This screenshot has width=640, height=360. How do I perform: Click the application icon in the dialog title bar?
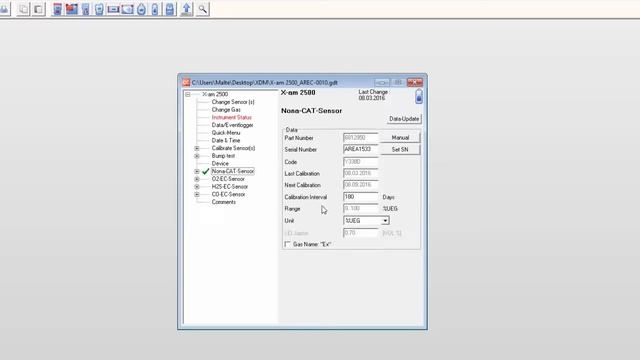[x=186, y=82]
